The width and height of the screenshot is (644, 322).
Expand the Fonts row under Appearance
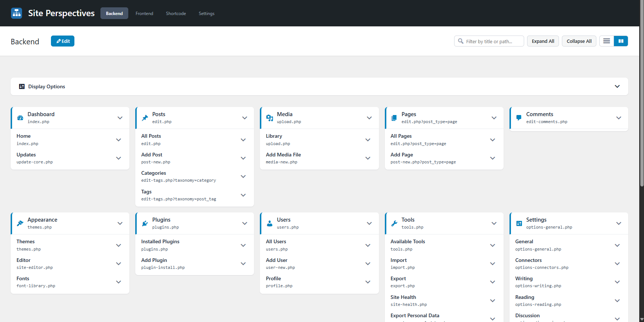[x=118, y=282]
